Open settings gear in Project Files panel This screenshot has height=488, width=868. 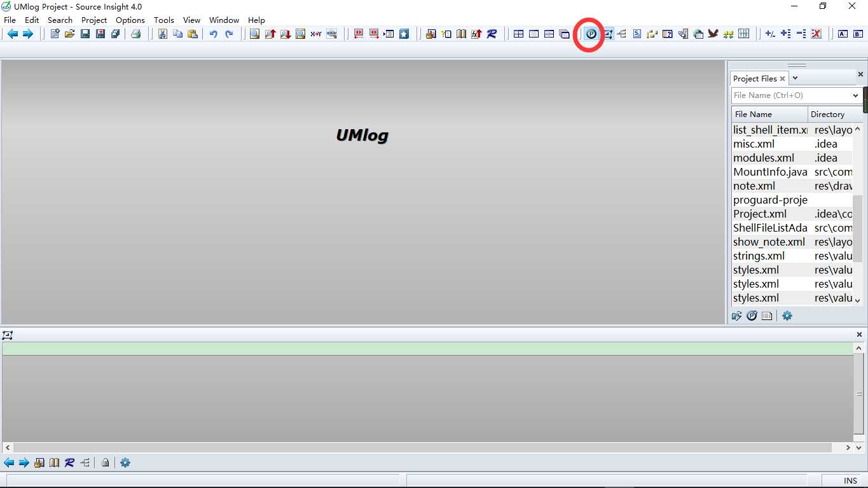pos(787,316)
